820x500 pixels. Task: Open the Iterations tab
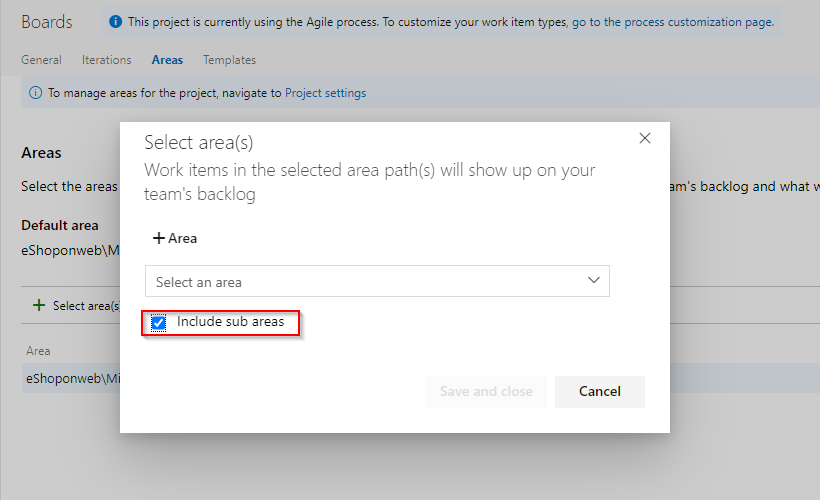click(107, 60)
